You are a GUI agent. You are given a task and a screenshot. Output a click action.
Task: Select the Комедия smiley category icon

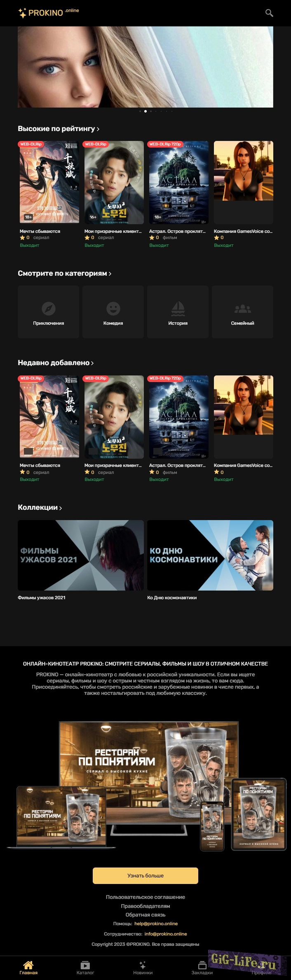(x=113, y=308)
